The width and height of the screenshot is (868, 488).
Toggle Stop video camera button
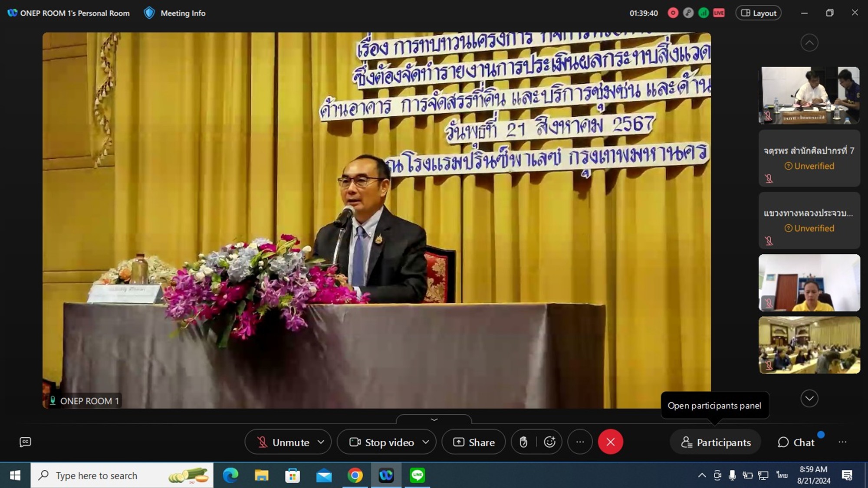(382, 442)
